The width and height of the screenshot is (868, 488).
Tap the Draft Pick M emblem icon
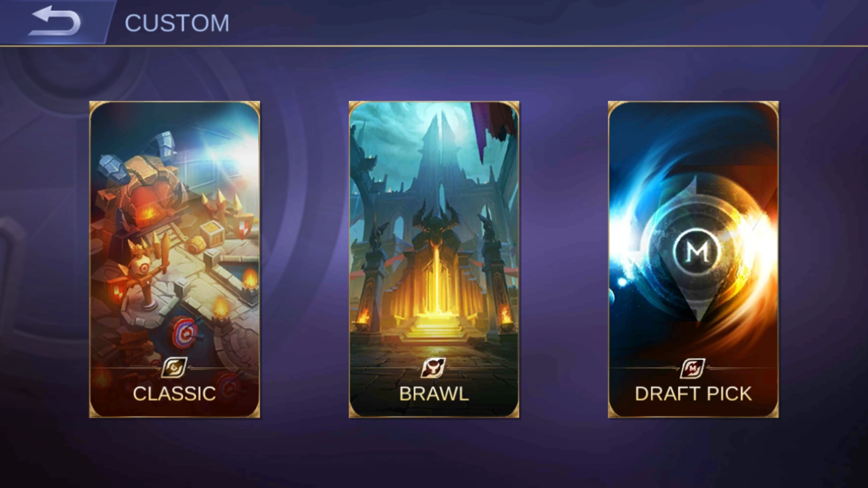coord(693,368)
